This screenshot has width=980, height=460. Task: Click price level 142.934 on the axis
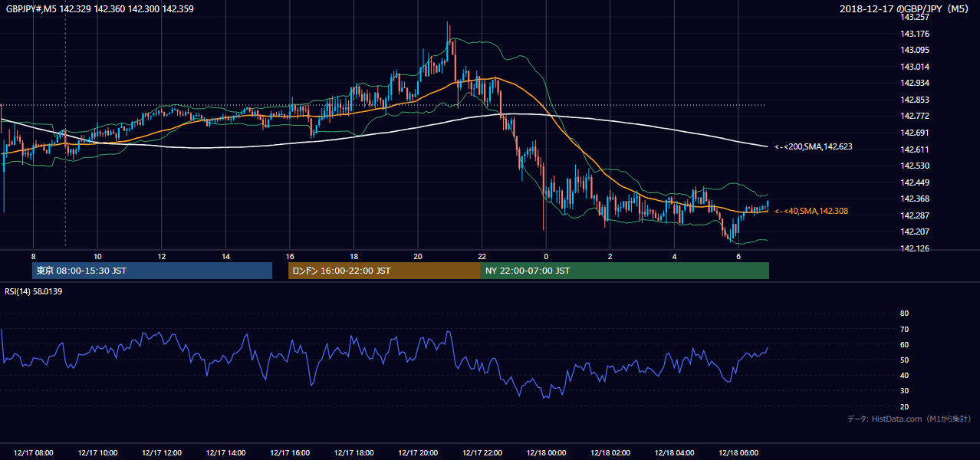[915, 83]
